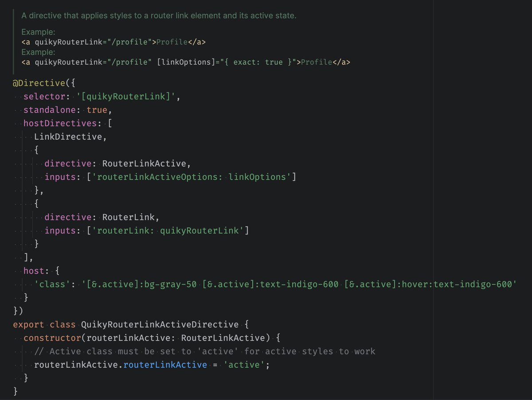This screenshot has height=400, width=532.
Task: Click the Active class comment line
Action: [204, 351]
